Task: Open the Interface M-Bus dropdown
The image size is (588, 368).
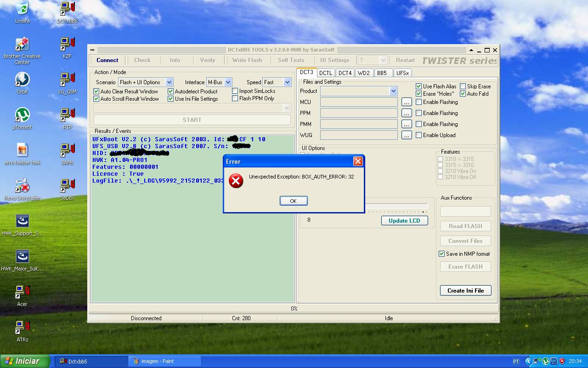Action: [228, 82]
